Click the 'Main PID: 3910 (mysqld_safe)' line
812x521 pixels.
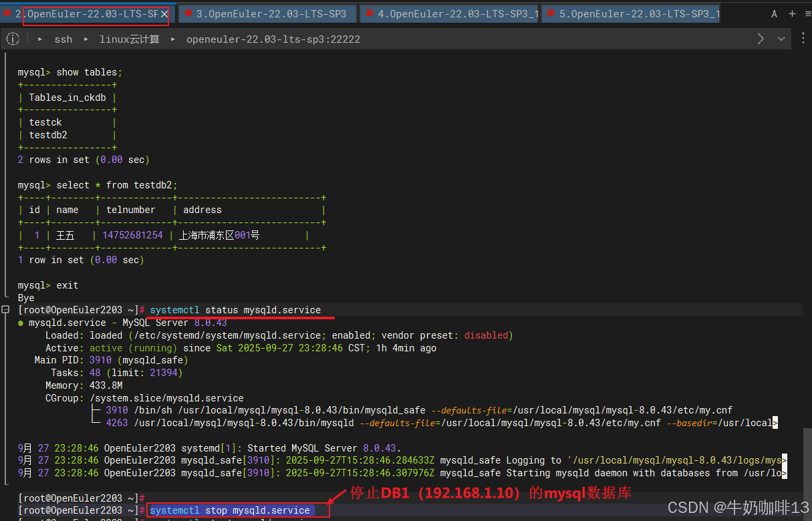point(112,360)
